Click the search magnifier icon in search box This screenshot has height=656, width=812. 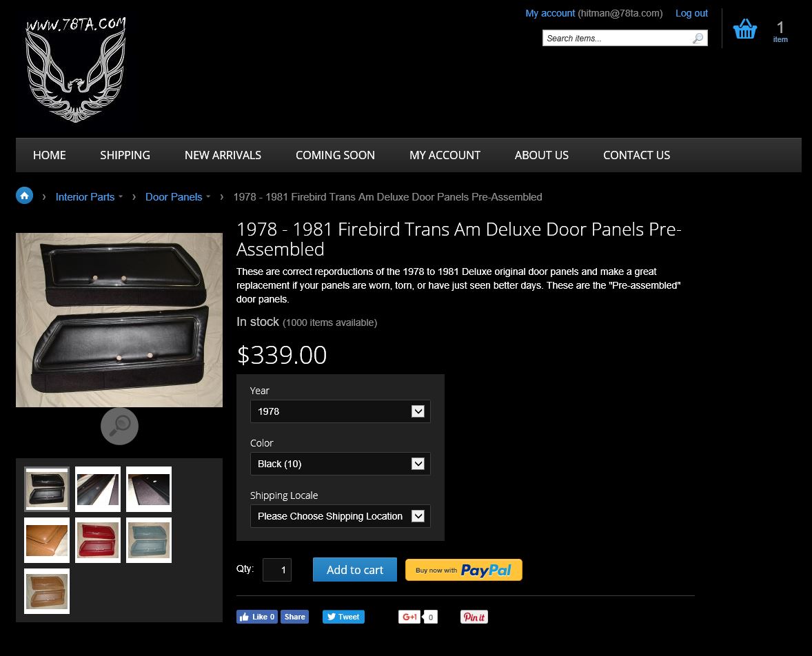pyautogui.click(x=698, y=38)
